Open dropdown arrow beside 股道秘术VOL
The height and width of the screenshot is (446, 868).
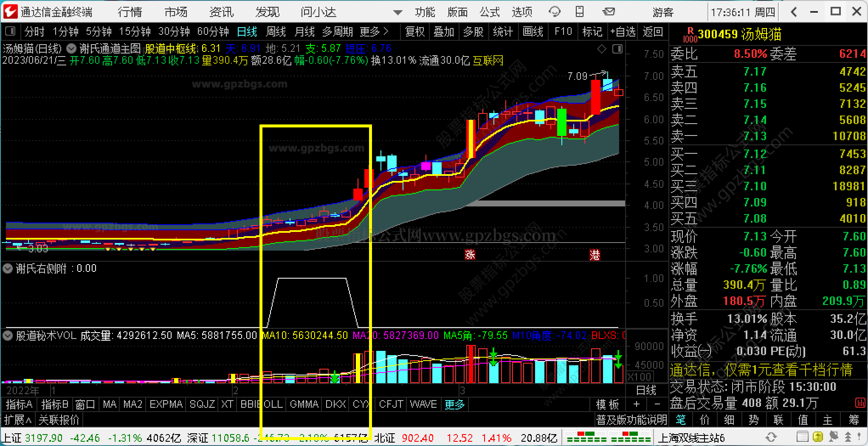click(x=8, y=336)
